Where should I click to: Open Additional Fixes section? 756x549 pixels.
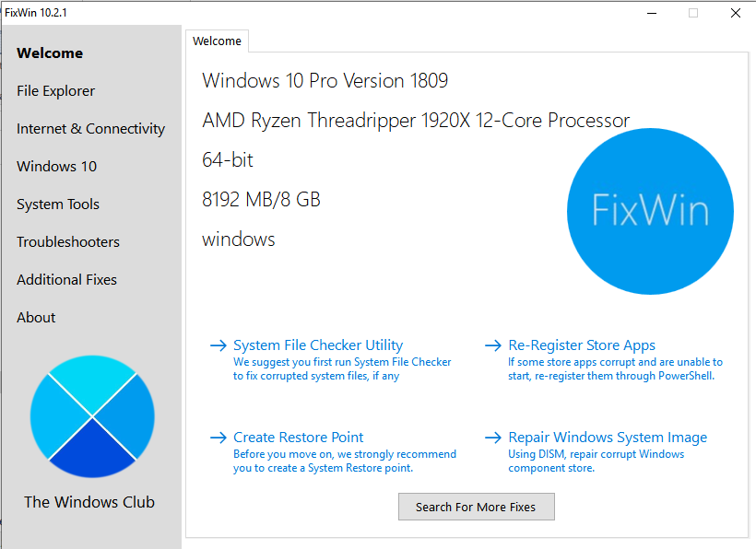tap(66, 280)
